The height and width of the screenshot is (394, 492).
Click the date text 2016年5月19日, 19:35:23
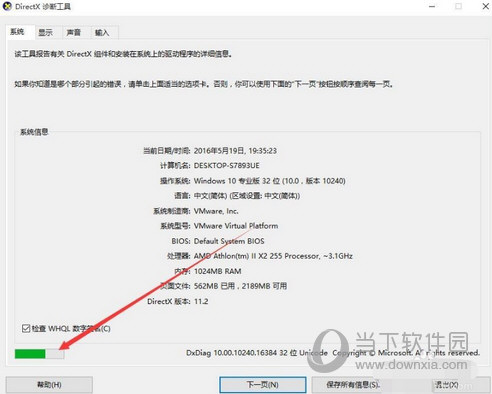(x=235, y=151)
